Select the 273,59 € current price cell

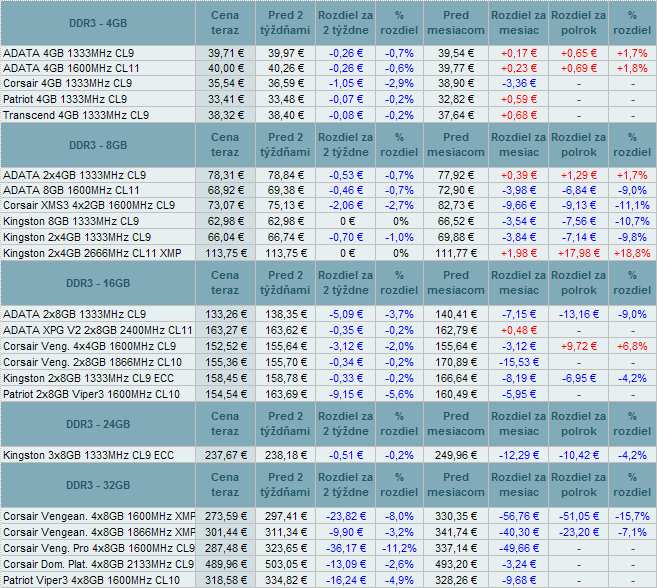tap(226, 516)
